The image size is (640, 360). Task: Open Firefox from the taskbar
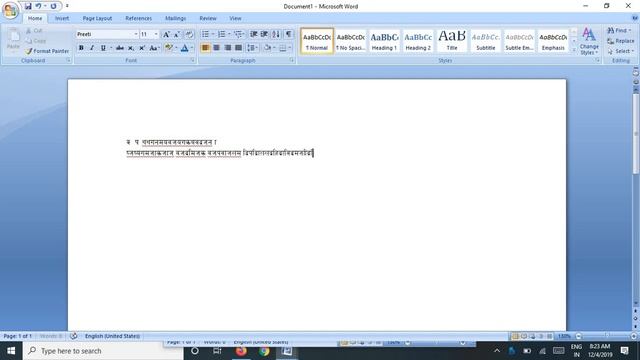tap(241, 351)
